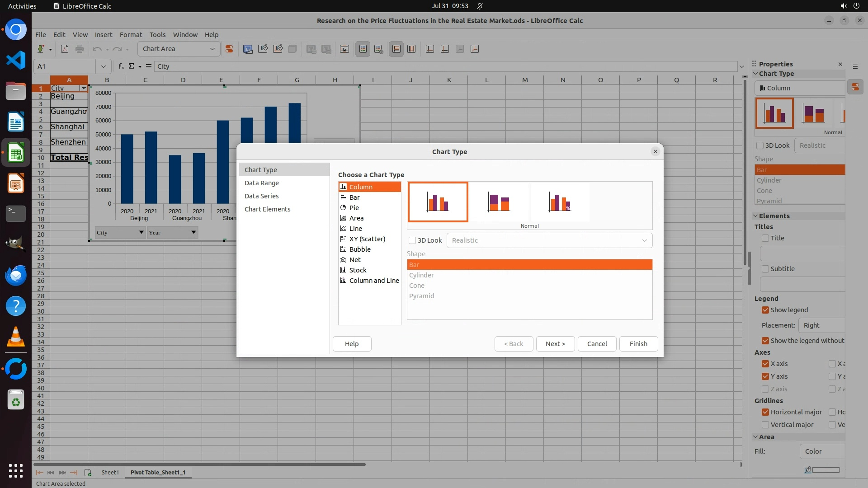Image resolution: width=868 pixels, height=488 pixels.
Task: Toggle Show legend checkbox in sidebar
Action: click(x=765, y=310)
